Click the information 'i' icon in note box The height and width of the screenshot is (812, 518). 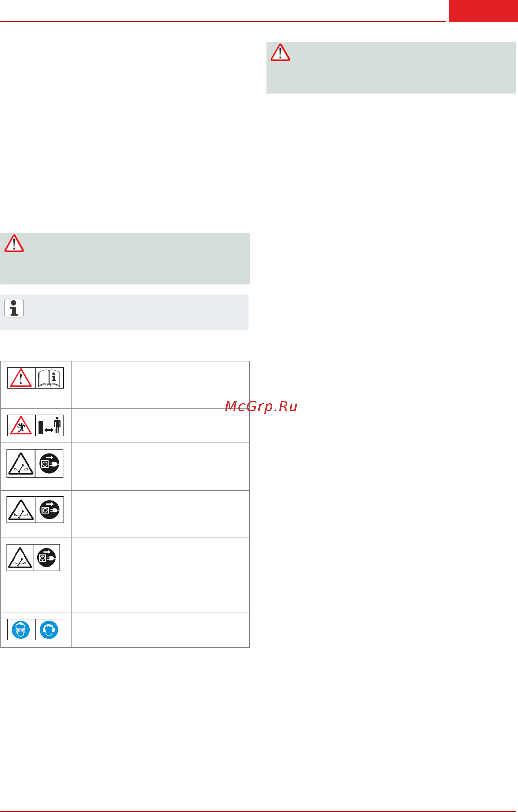coord(14,308)
